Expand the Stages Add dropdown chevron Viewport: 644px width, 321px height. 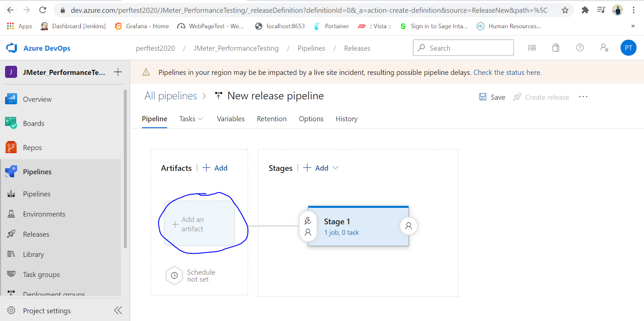pyautogui.click(x=335, y=168)
